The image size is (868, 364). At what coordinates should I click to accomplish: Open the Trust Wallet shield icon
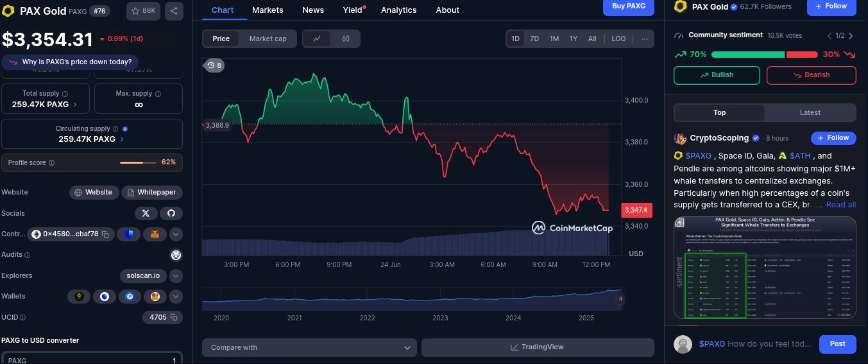104,297
